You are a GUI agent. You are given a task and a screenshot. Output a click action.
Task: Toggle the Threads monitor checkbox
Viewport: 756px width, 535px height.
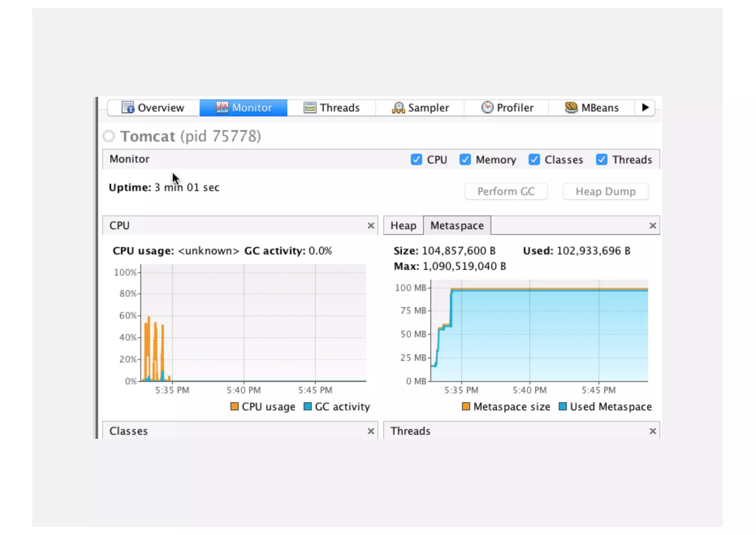(601, 160)
